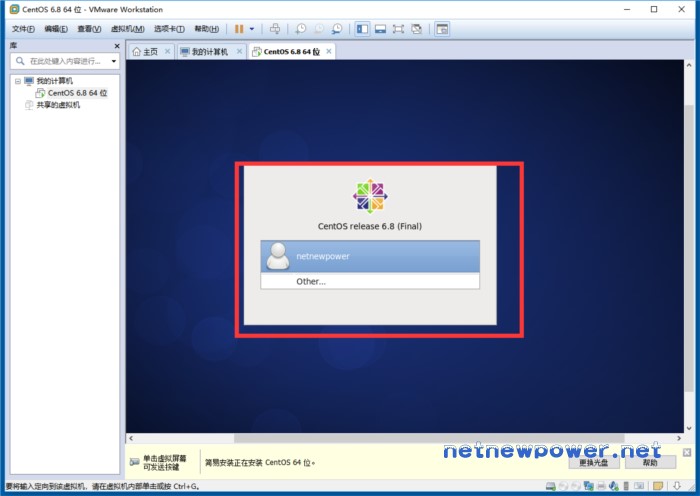Open the power options dropdown arrow beside pause
The height and width of the screenshot is (496, 700).
[252, 29]
